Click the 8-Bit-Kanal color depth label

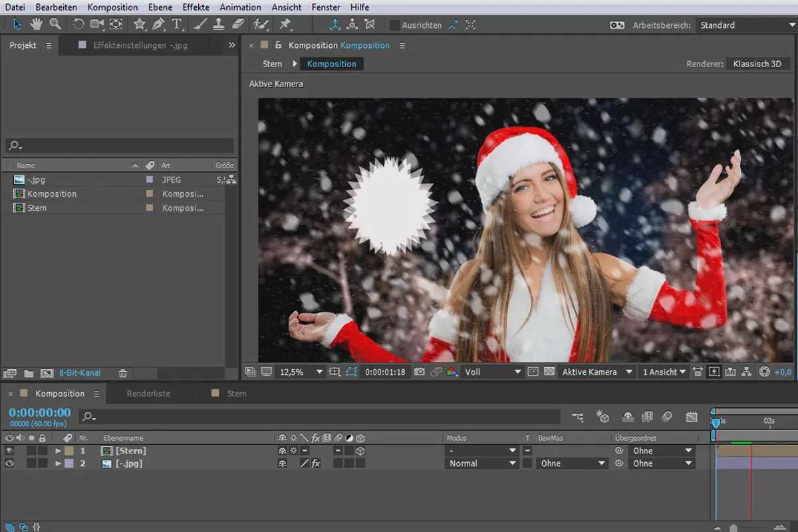click(80, 374)
